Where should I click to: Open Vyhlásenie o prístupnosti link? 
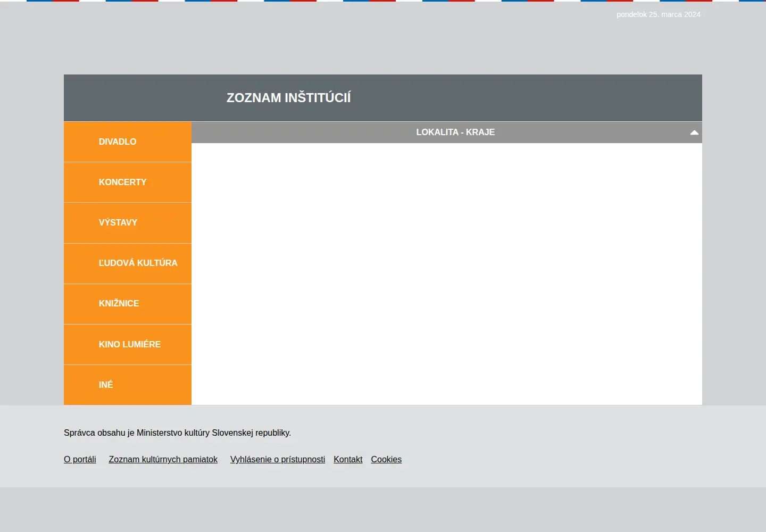tap(277, 459)
